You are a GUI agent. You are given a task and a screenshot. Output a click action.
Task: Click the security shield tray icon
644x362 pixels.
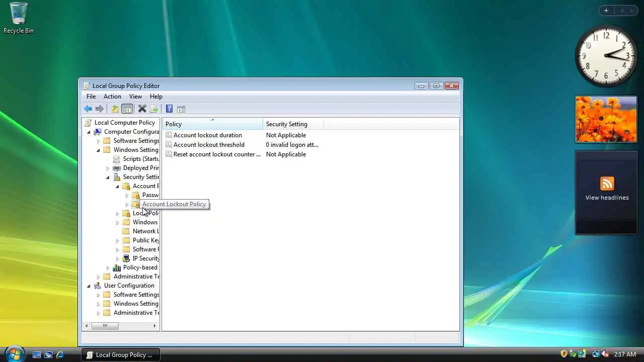click(x=564, y=354)
